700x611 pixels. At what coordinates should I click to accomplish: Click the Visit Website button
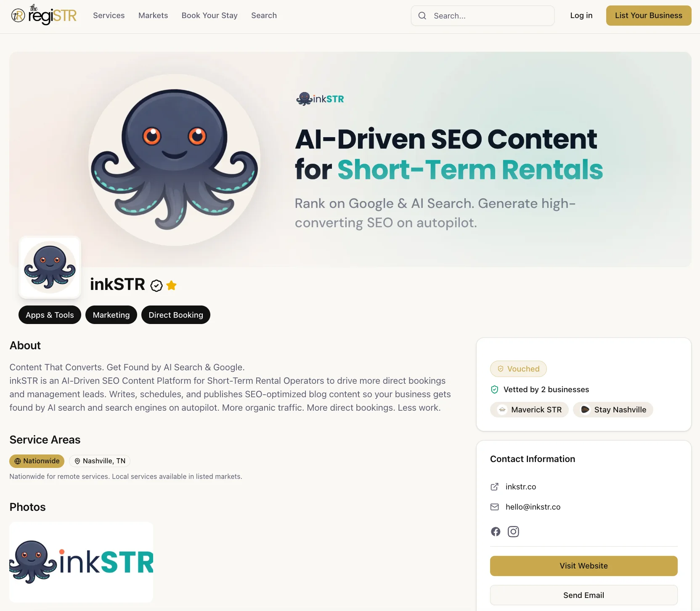(584, 566)
